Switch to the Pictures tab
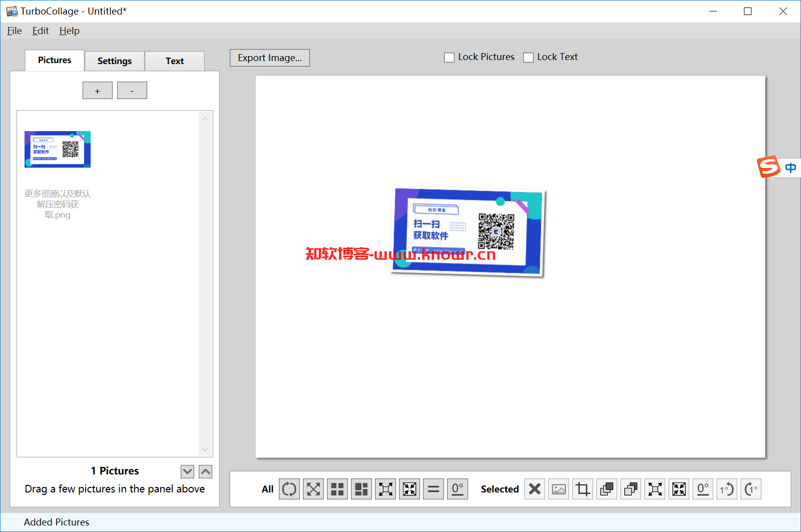 [55, 61]
